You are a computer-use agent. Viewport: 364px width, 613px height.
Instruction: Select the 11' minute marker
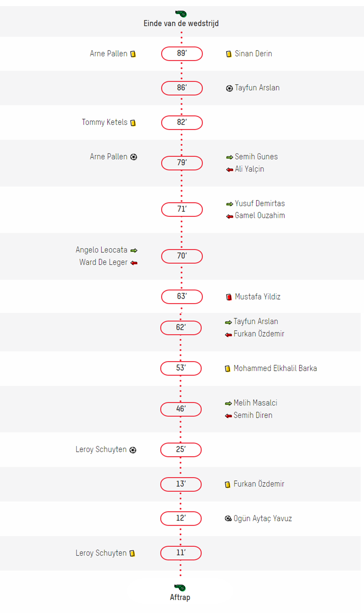[181, 553]
